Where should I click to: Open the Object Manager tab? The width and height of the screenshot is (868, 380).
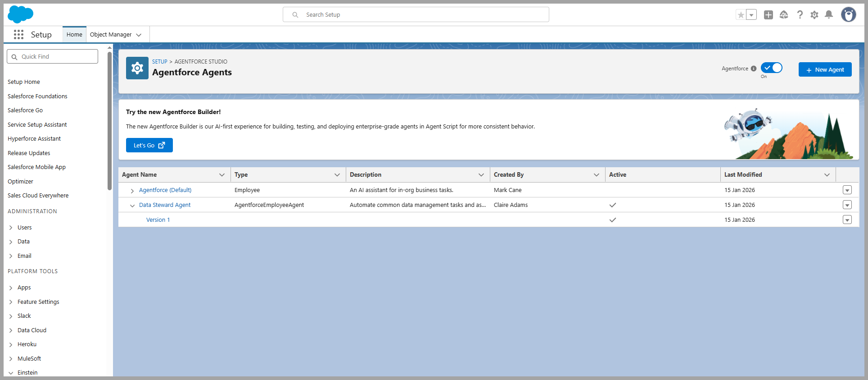[x=111, y=35]
